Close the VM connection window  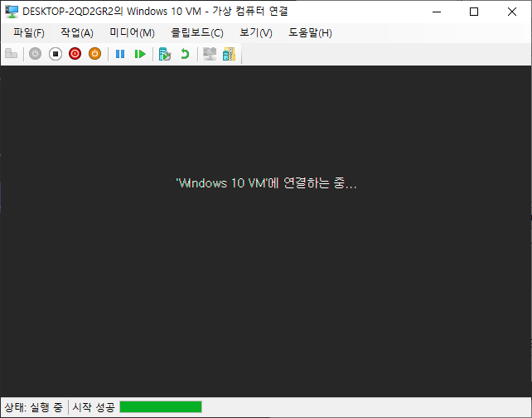pyautogui.click(x=512, y=12)
